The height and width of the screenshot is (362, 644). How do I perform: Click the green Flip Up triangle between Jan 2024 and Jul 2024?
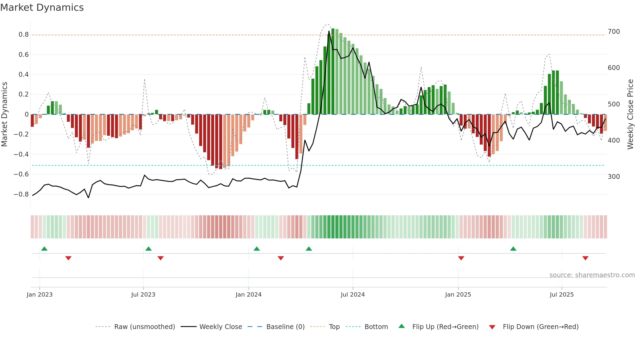tap(309, 249)
